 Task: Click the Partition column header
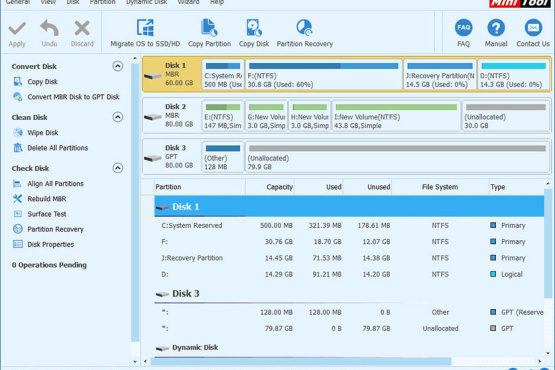coord(200,187)
